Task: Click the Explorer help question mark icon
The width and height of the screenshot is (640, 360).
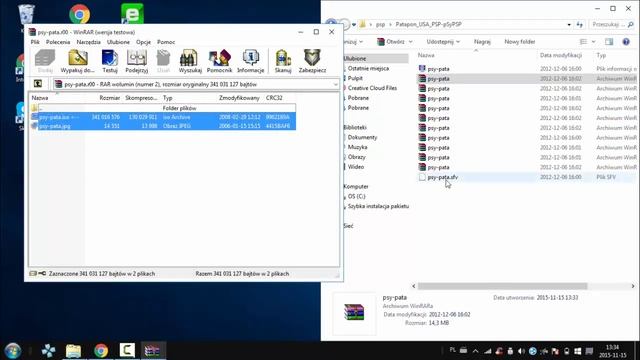Action: tap(626, 42)
